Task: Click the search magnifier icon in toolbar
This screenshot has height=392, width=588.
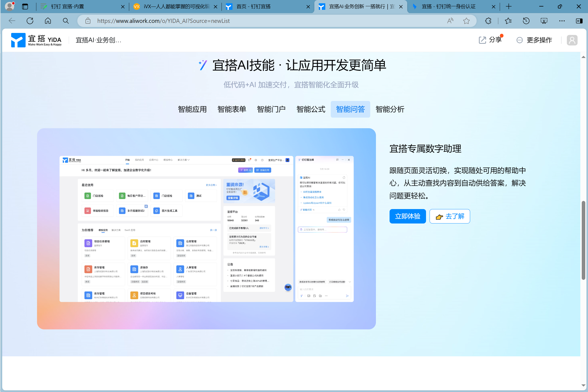Action: click(66, 21)
